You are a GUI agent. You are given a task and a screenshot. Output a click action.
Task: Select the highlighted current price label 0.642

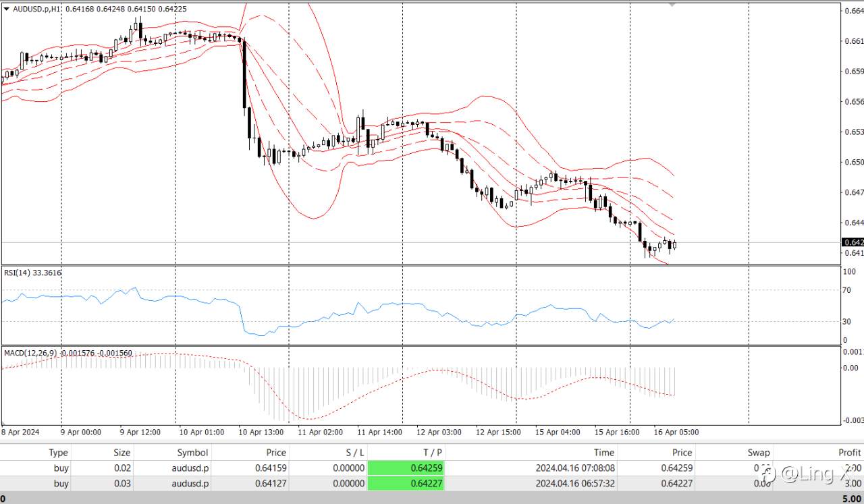coord(853,242)
